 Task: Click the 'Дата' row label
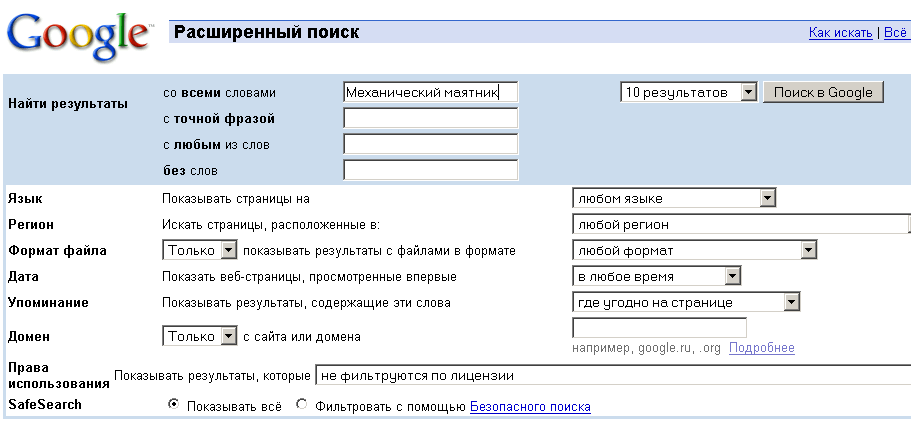(x=23, y=277)
